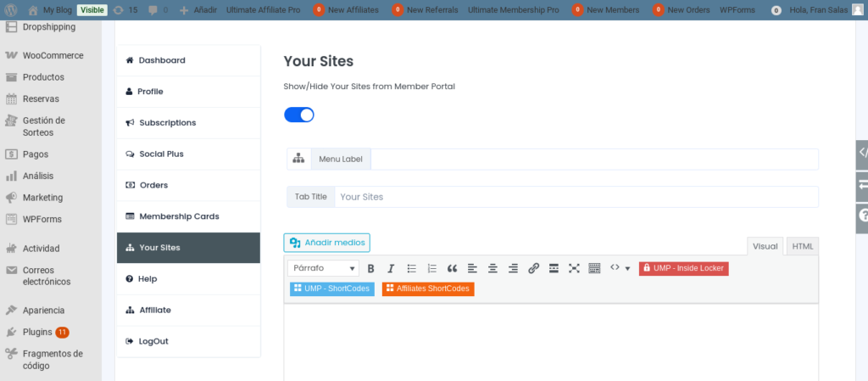Image resolution: width=868 pixels, height=381 pixels.
Task: Select the Subscriptions portal tab
Action: [x=189, y=123]
